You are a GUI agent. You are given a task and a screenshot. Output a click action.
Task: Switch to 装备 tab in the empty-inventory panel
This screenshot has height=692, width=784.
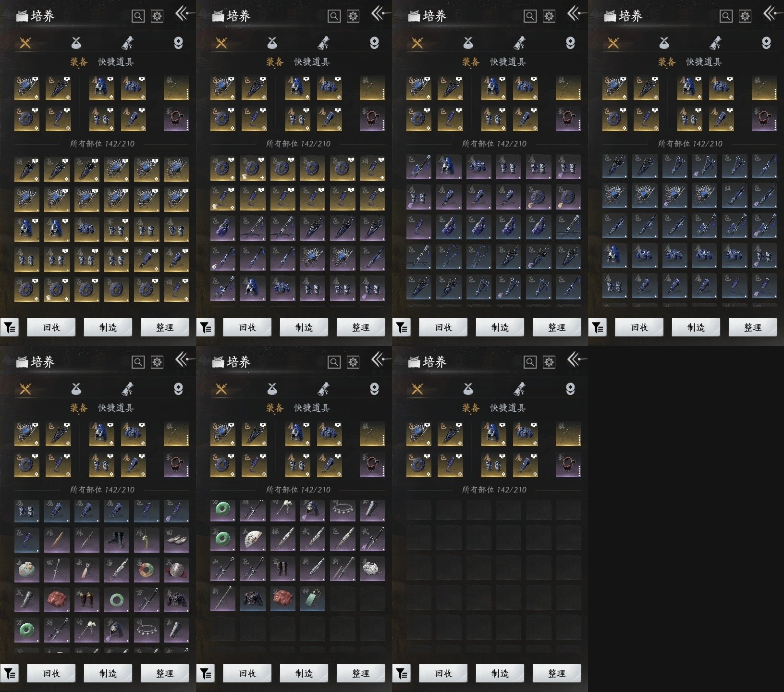click(x=471, y=408)
